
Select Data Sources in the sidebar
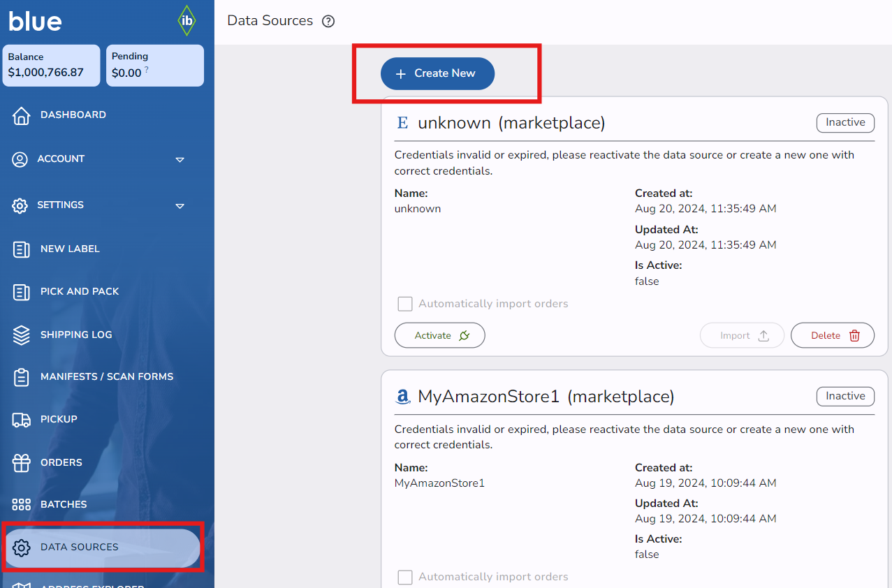pyautogui.click(x=79, y=547)
